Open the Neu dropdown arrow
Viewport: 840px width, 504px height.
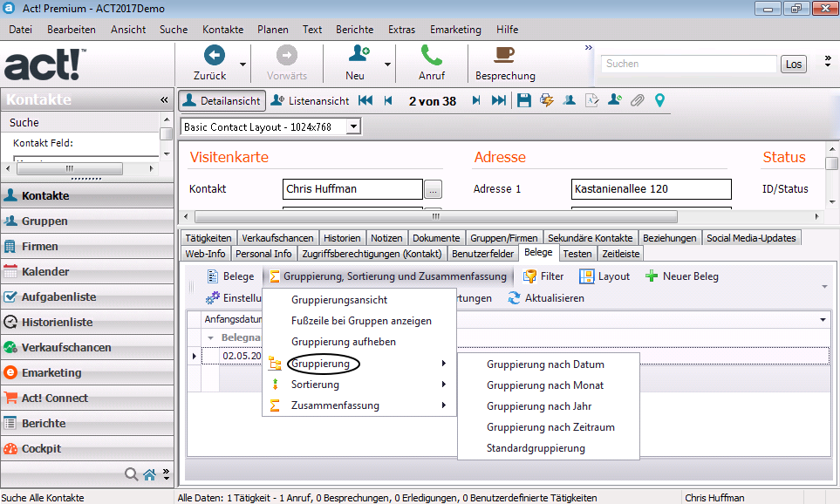point(387,65)
